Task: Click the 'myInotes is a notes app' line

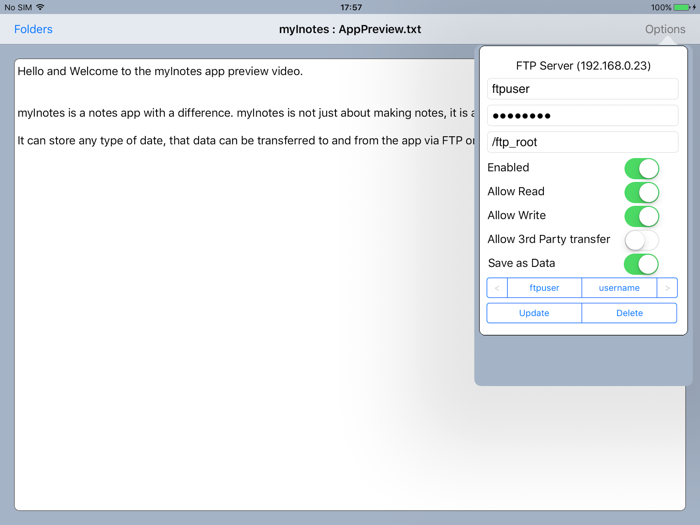Action: tap(246, 113)
